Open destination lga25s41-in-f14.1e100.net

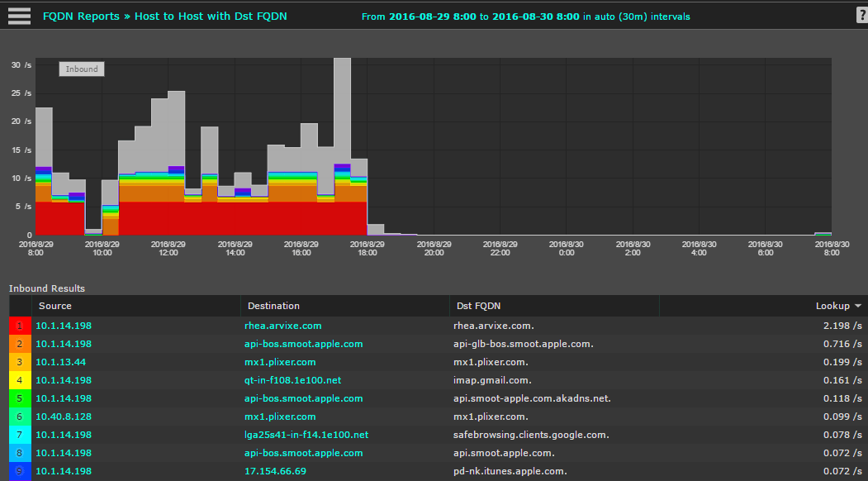tap(306, 435)
